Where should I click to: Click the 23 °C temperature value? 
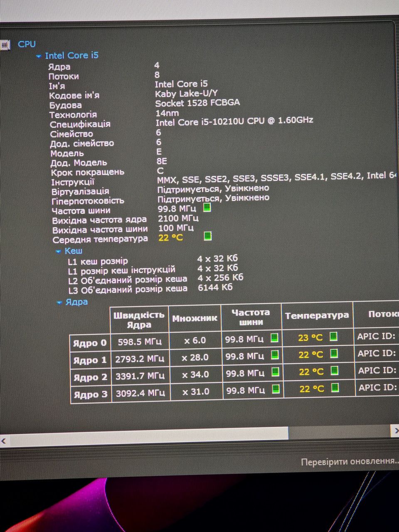(310, 337)
